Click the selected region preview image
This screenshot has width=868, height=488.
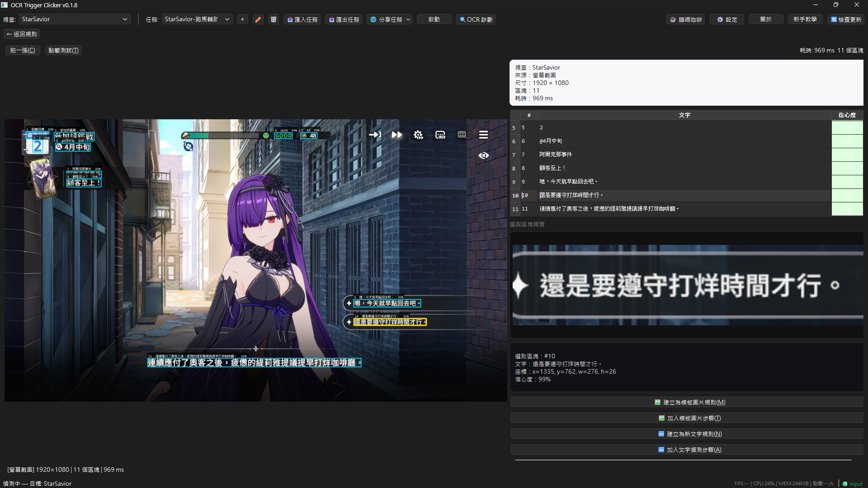click(688, 285)
